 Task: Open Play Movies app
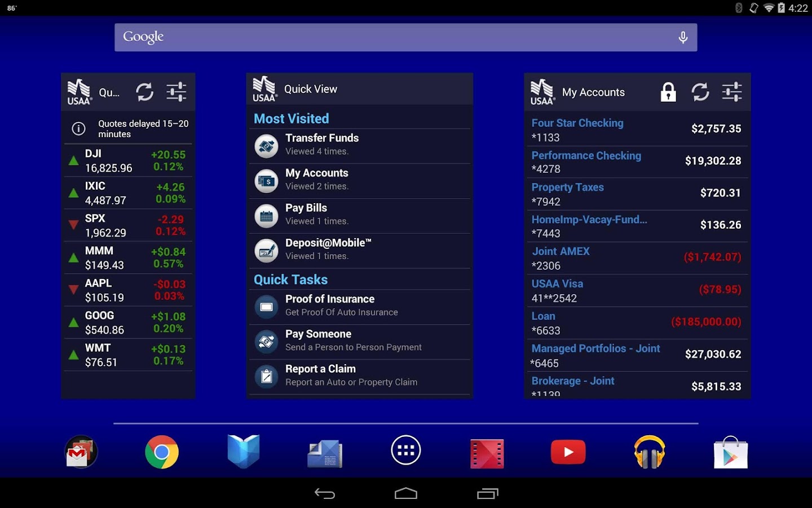[x=487, y=453]
